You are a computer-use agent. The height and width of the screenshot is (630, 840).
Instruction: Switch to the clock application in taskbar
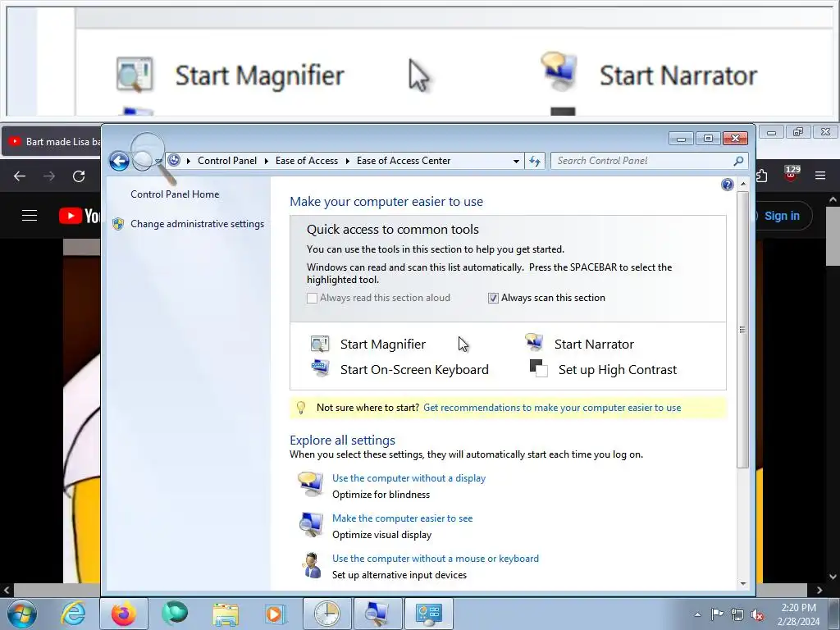point(326,614)
